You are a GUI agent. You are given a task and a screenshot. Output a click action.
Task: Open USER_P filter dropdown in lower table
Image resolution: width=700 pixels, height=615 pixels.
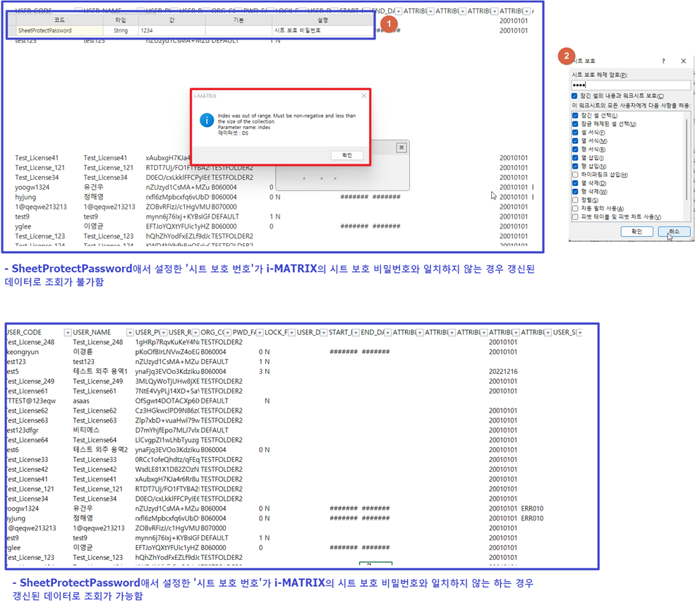[164, 332]
